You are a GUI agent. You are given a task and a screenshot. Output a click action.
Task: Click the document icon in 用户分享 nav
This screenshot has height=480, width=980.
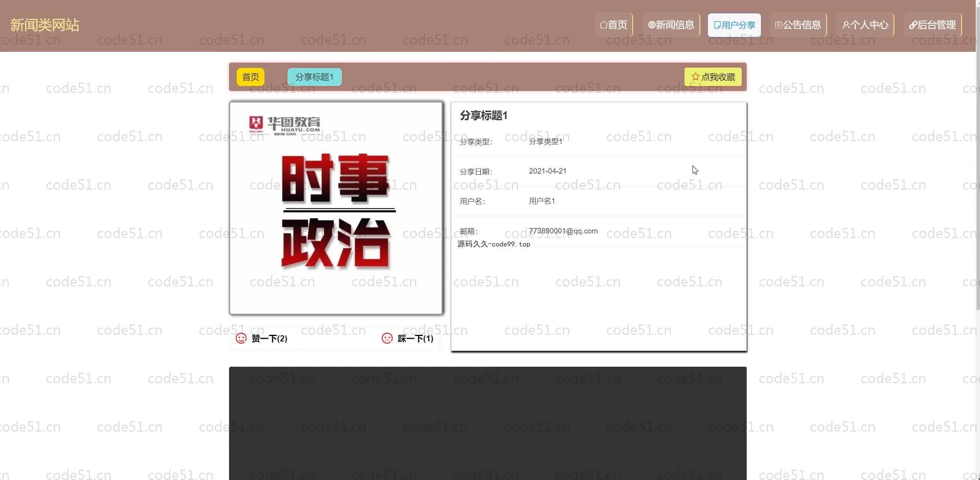717,25
